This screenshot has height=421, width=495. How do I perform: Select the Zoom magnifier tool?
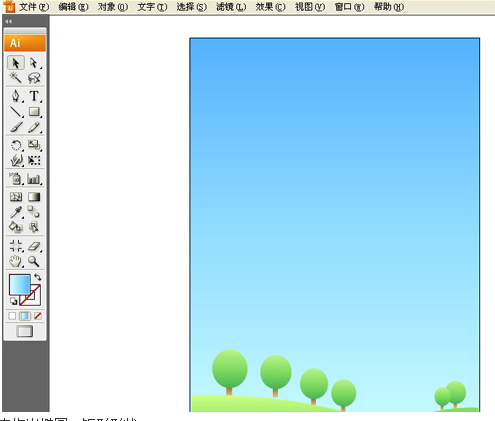click(34, 261)
